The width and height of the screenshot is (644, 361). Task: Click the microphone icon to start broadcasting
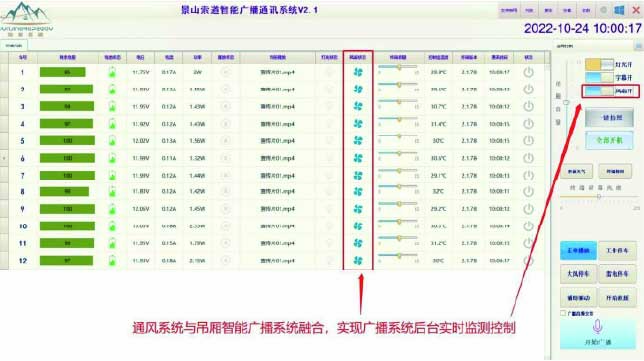click(598, 327)
